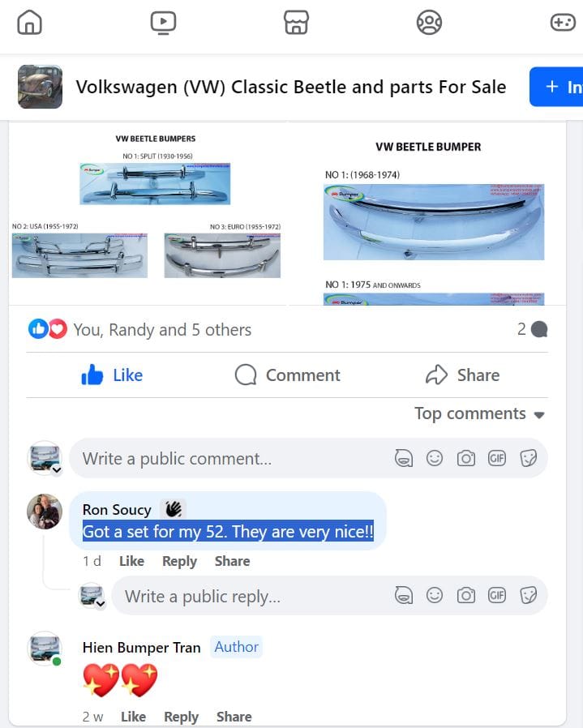Viewport: 583px width, 728px height.
Task: Toggle the blue Like on the post
Action: [112, 375]
